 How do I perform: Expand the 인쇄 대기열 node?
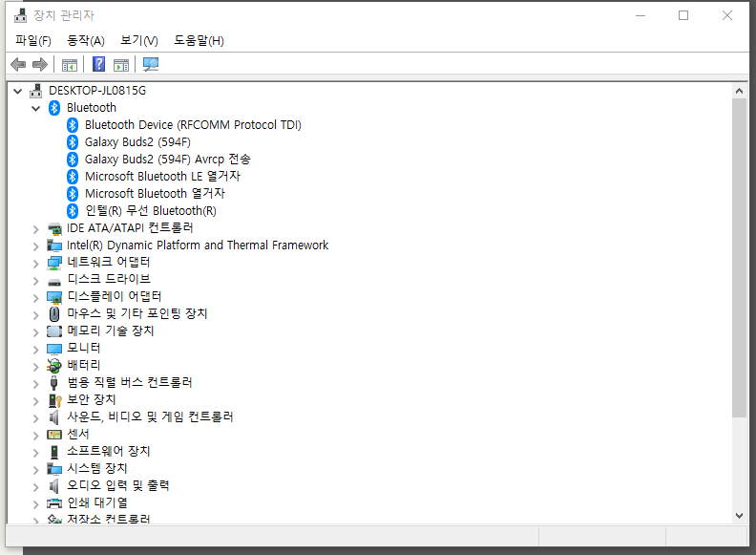pyautogui.click(x=35, y=504)
